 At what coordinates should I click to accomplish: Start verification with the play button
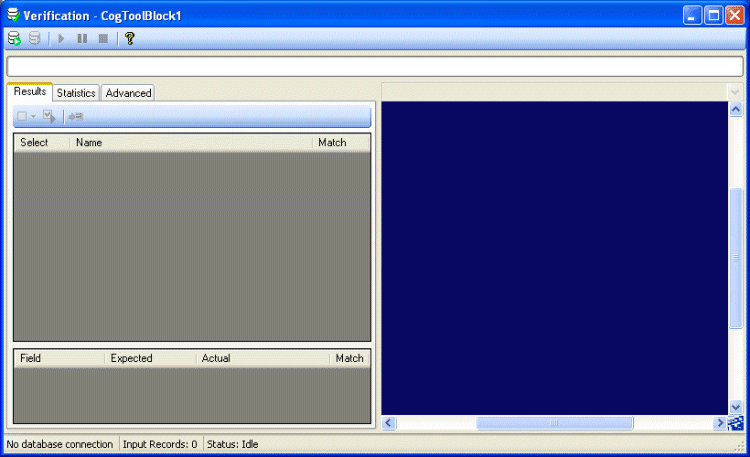(61, 38)
